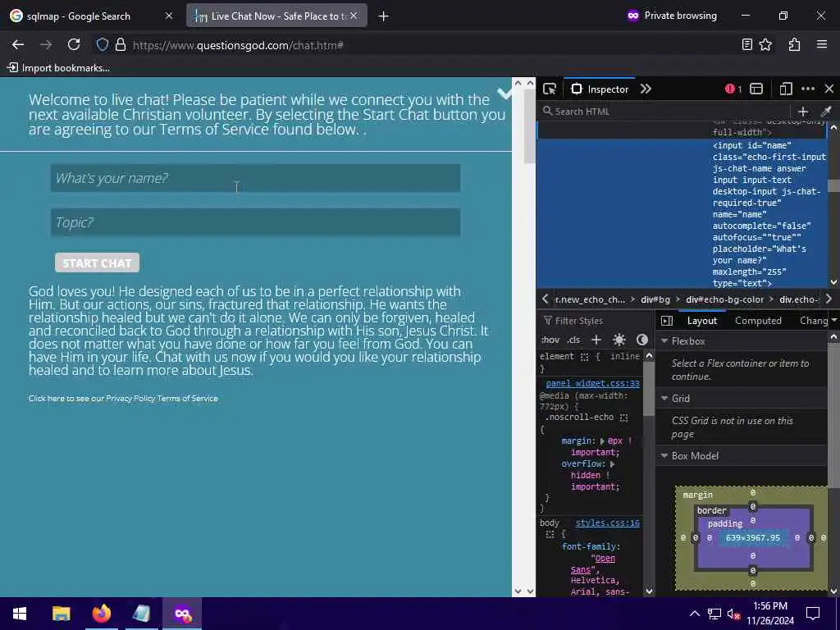This screenshot has height=630, width=840.
Task: Open tracking protection shield icon
Action: tap(103, 45)
